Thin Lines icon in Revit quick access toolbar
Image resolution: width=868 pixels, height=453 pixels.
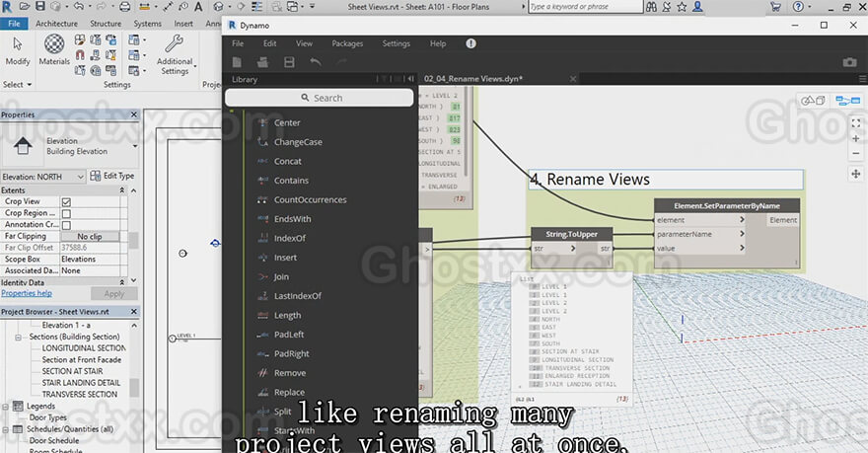click(257, 7)
